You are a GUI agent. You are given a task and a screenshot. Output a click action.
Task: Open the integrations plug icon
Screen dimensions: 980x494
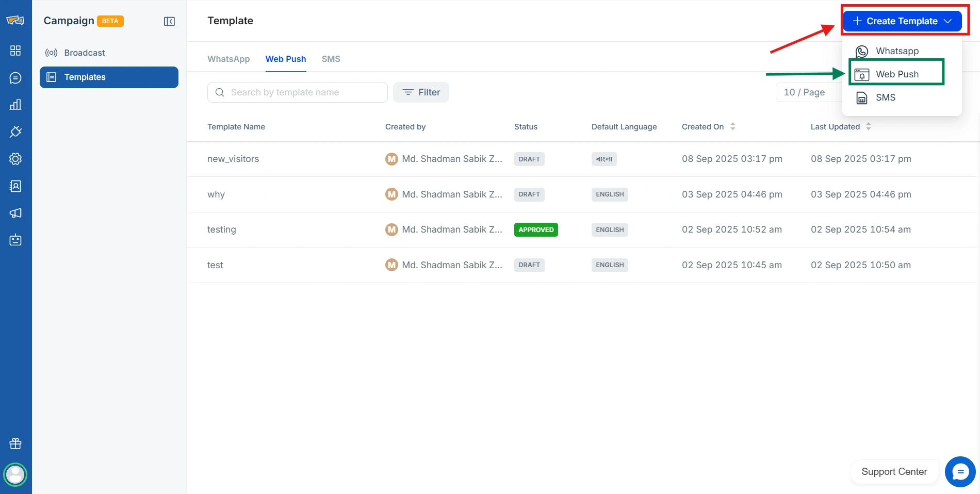click(x=15, y=131)
